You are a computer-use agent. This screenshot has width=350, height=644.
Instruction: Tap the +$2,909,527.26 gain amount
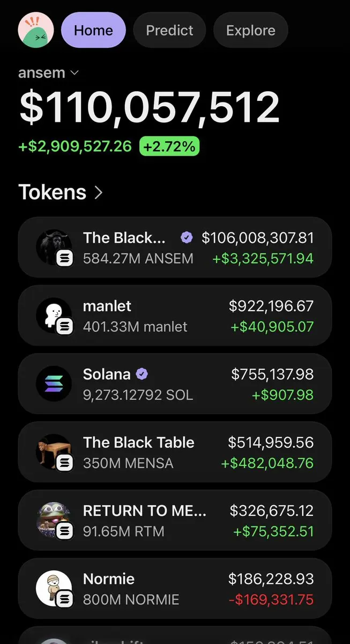click(75, 146)
